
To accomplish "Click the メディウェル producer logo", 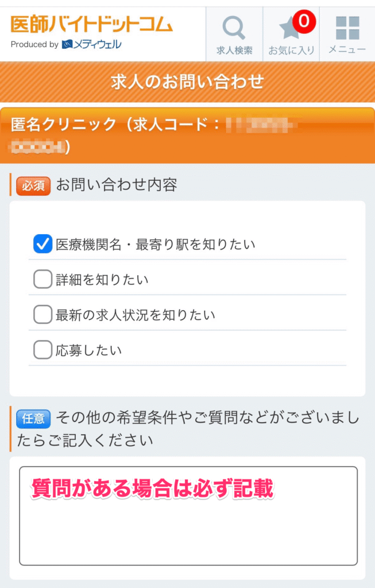I will tap(92, 44).
